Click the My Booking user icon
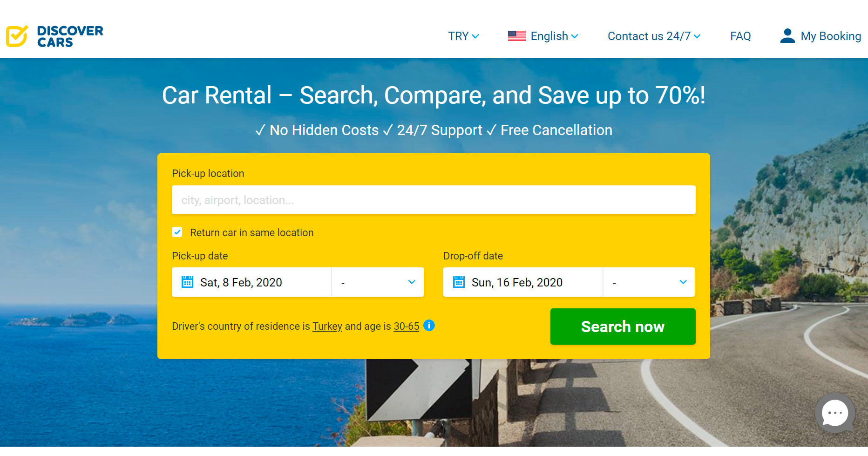 (x=787, y=36)
